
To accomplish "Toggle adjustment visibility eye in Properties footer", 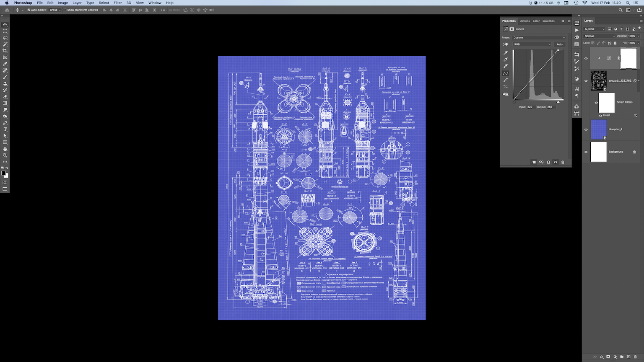I will [556, 162].
